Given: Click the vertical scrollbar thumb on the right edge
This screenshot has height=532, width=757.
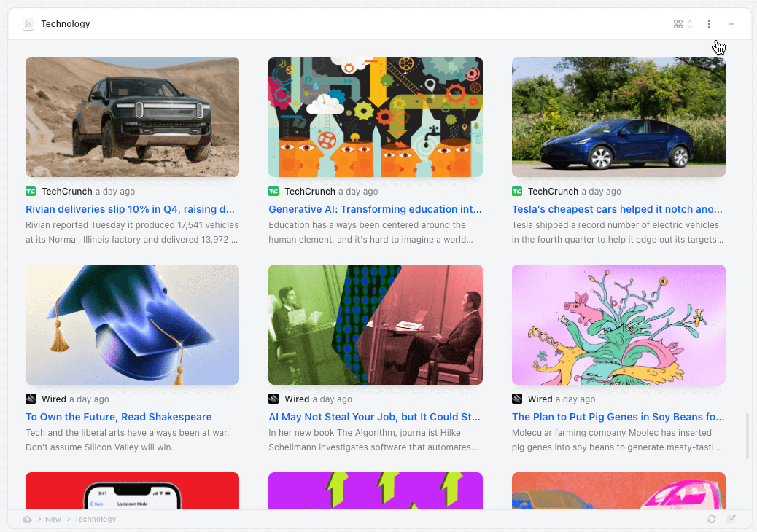Looking at the screenshot, I should point(748,436).
